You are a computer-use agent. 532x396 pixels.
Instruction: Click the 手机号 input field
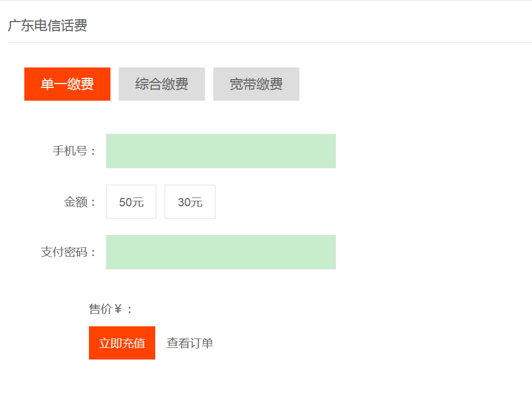[x=221, y=151]
